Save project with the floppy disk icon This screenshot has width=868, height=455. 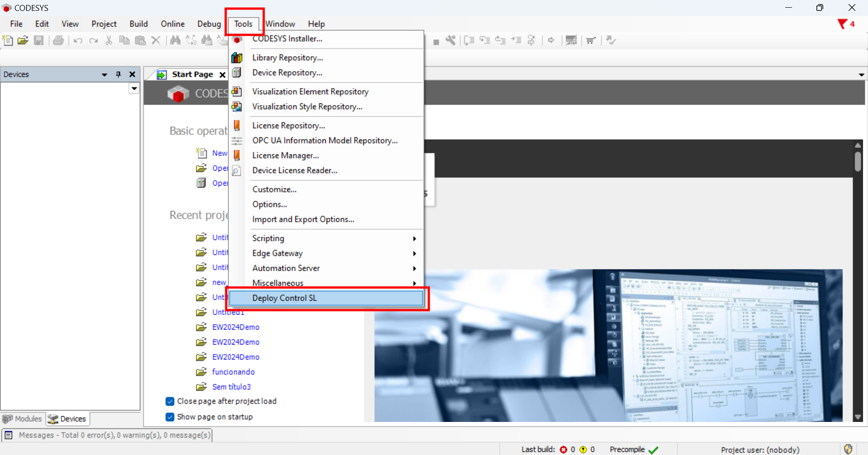coord(39,40)
